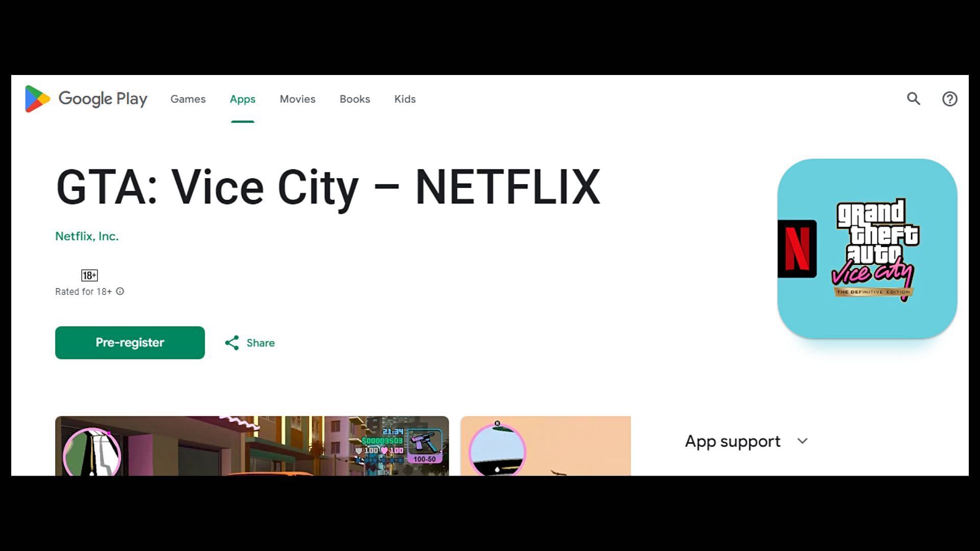Click the Search magnifier icon top right
This screenshot has width=980, height=551.
[x=914, y=99]
